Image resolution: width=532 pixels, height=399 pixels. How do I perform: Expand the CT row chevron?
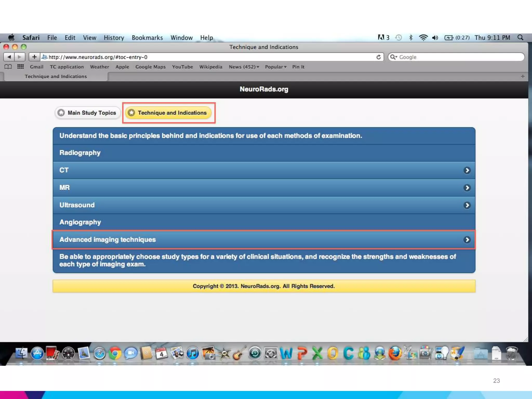coord(467,170)
